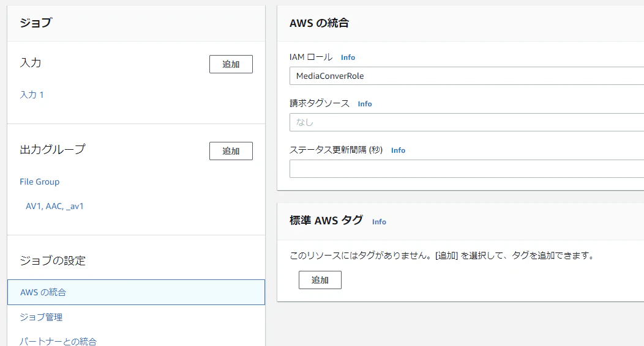Open ジョブ管理 settings

[x=41, y=317]
